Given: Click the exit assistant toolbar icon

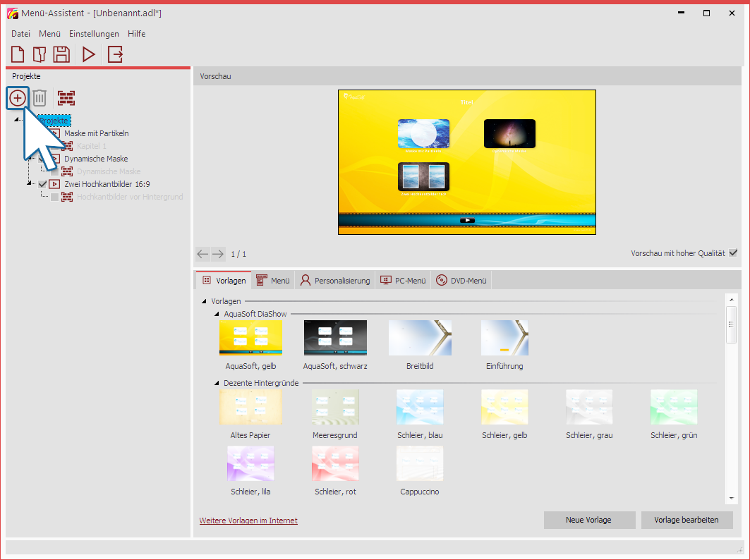Looking at the screenshot, I should pyautogui.click(x=115, y=54).
